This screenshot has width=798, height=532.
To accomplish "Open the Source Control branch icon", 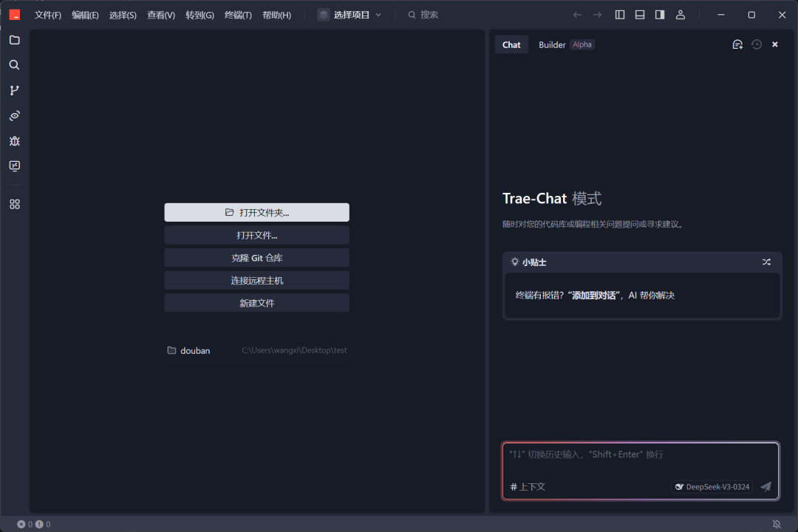I will (x=15, y=90).
